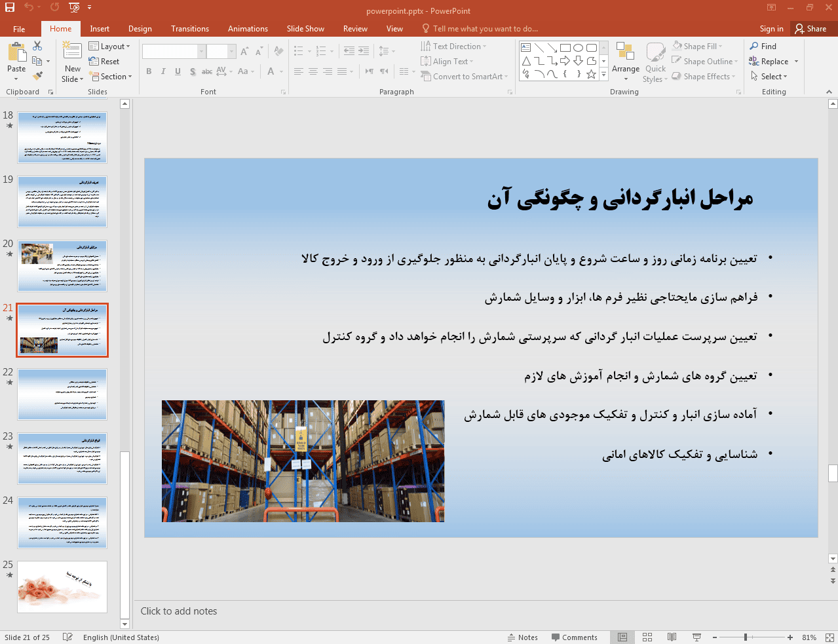Open Quick Styles gallery

655,62
